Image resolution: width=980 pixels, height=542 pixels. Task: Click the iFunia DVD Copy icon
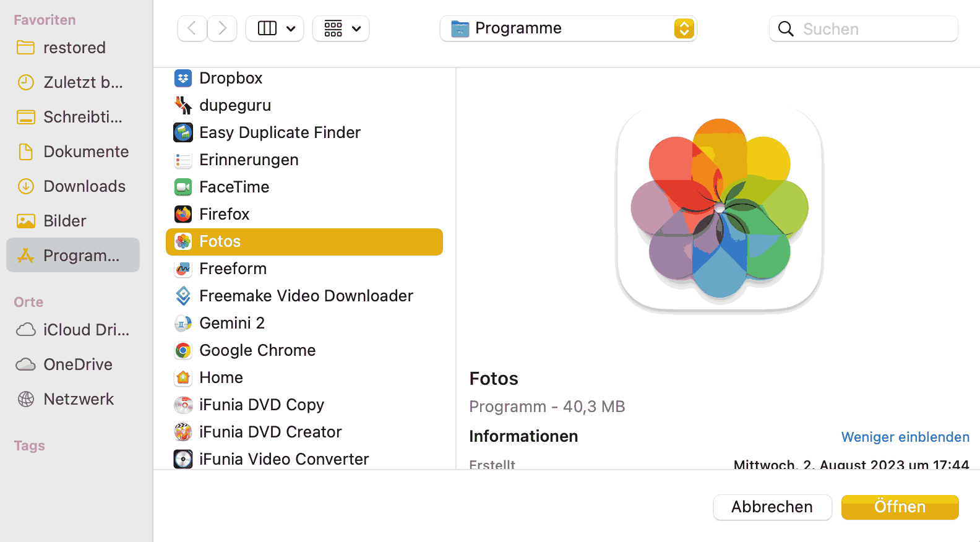pyautogui.click(x=183, y=405)
